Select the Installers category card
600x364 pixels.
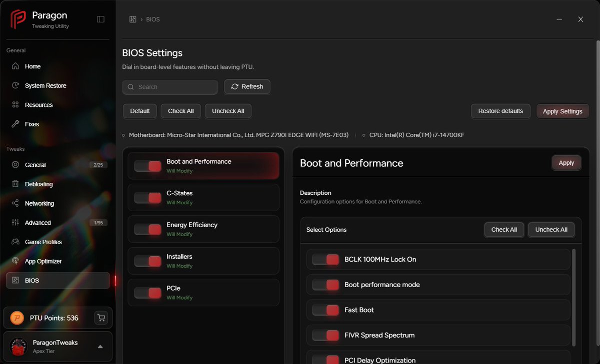click(x=203, y=261)
